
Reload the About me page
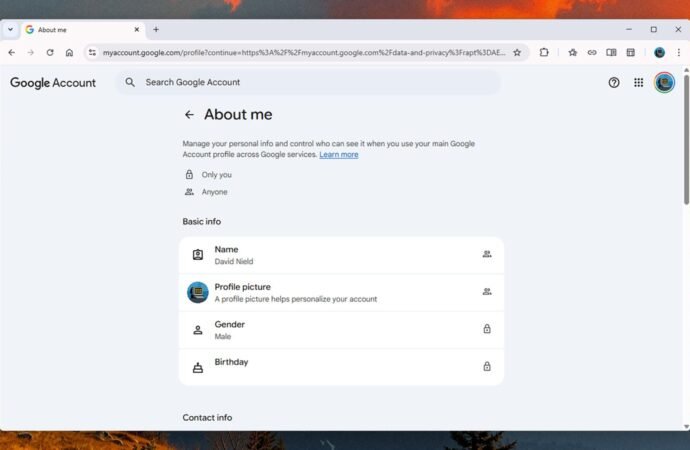tap(50, 52)
